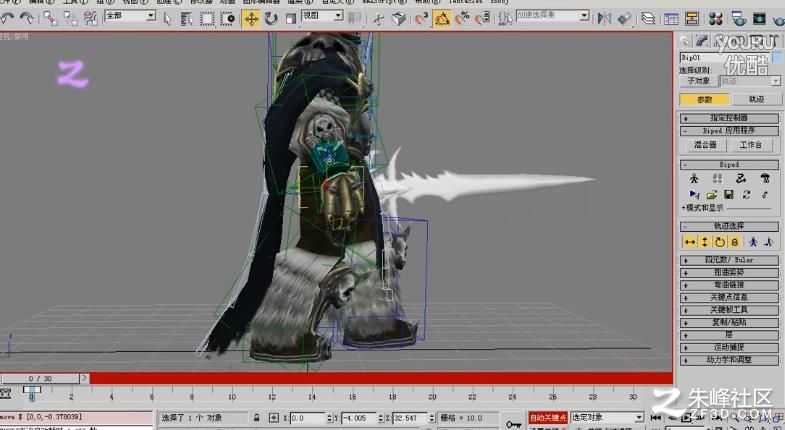
Task: Open Curve Editor from toolbar
Action: click(671, 19)
